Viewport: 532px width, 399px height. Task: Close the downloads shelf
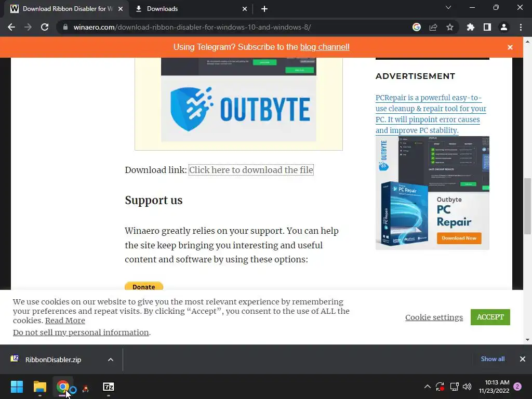(523, 358)
